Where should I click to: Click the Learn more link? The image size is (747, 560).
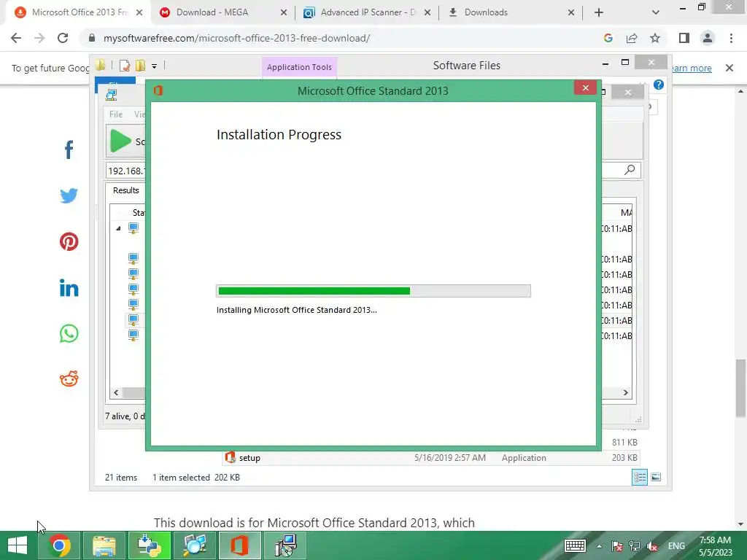pos(691,68)
